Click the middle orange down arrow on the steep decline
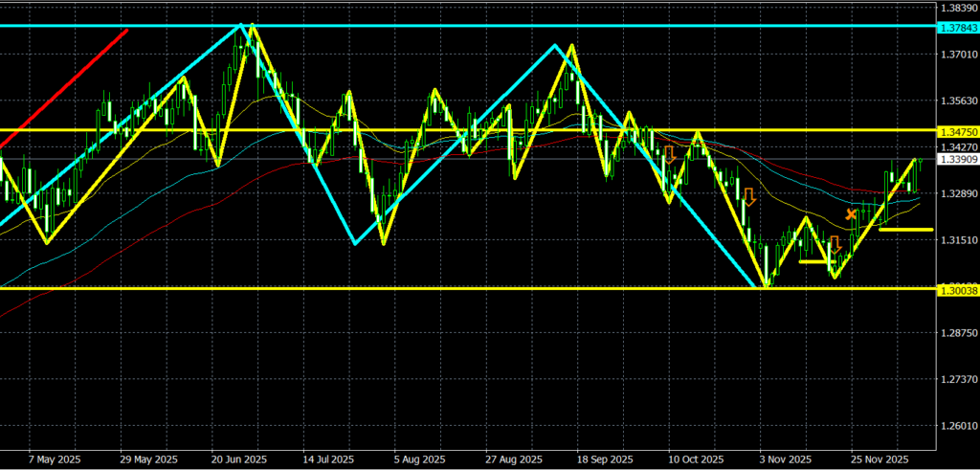 (749, 197)
